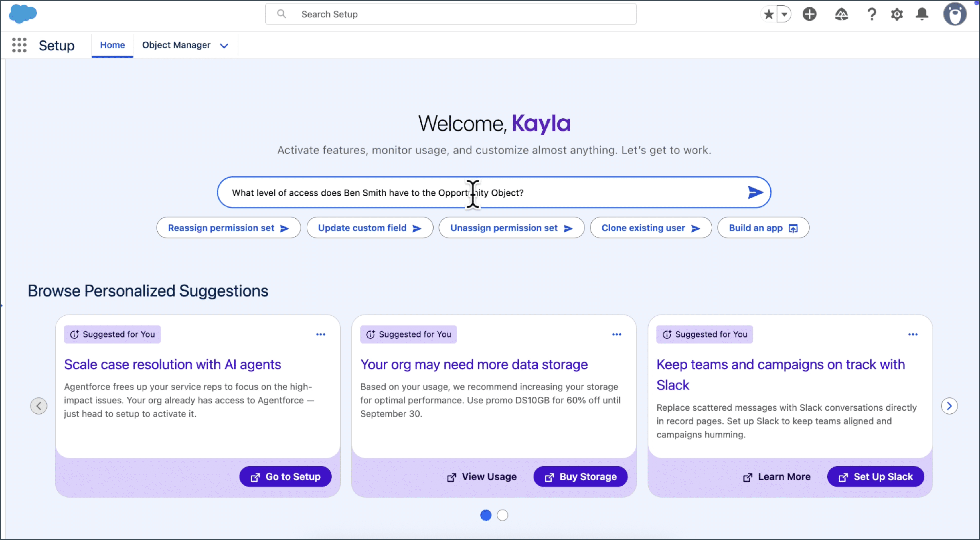This screenshot has height=540, width=980.
Task: Open Keep teams and campaigns on track title
Action: click(x=781, y=375)
